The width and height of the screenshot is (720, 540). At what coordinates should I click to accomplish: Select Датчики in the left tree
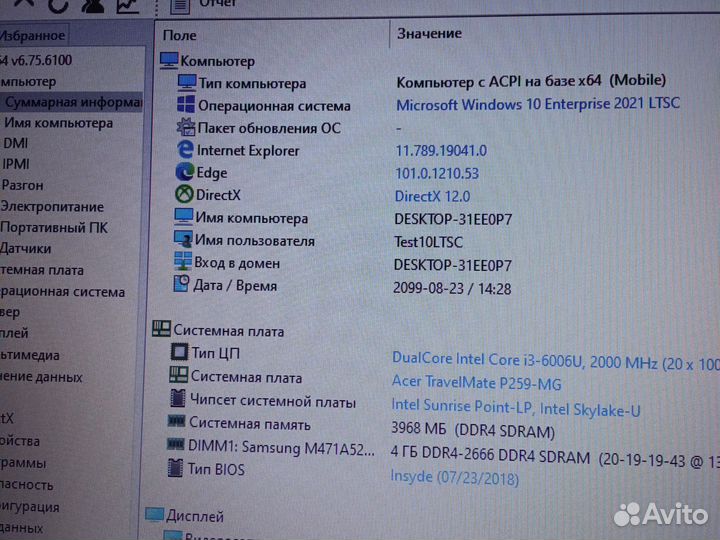(26, 249)
